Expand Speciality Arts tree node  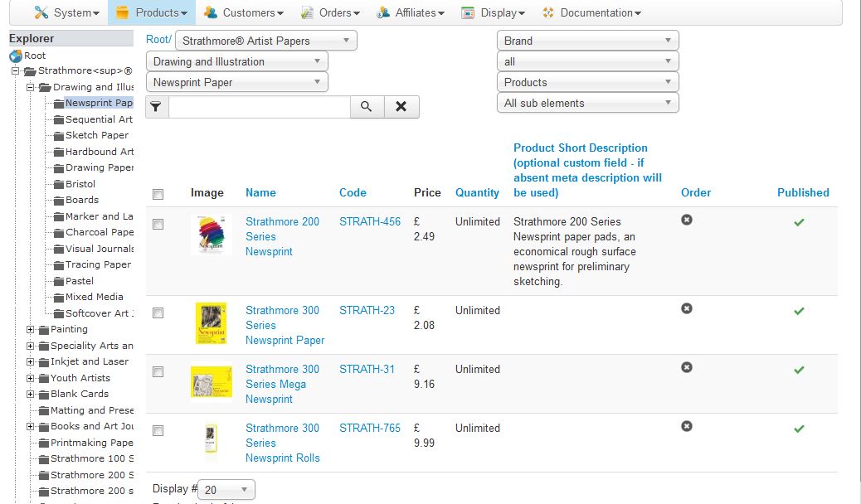click(30, 346)
